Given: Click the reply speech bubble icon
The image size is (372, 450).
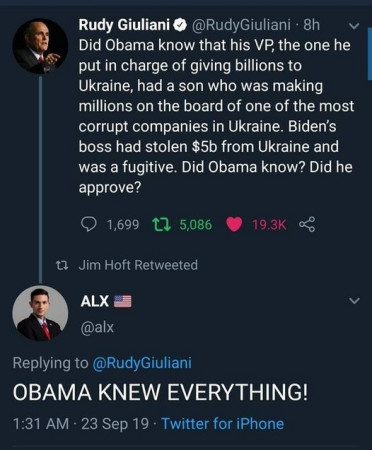Looking at the screenshot, I should 89,224.
